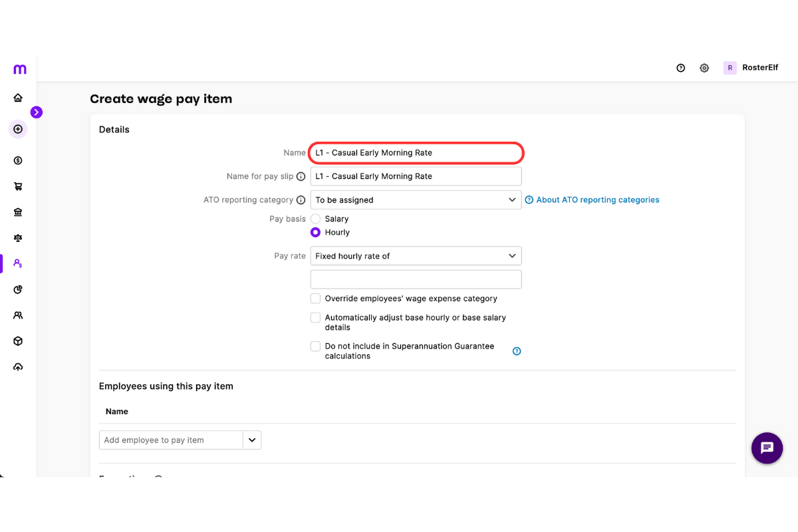Screen dimensions: 798x532
Task: Check Do not include in Superannuation Guarantee
Action: tap(316, 346)
